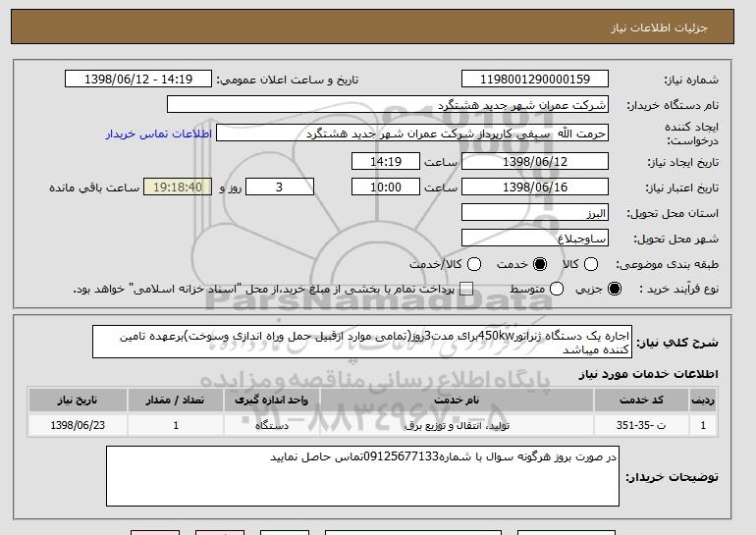
Task: Click the اطلاعات خدمات مورد نیاز section title
Action: [x=648, y=374]
